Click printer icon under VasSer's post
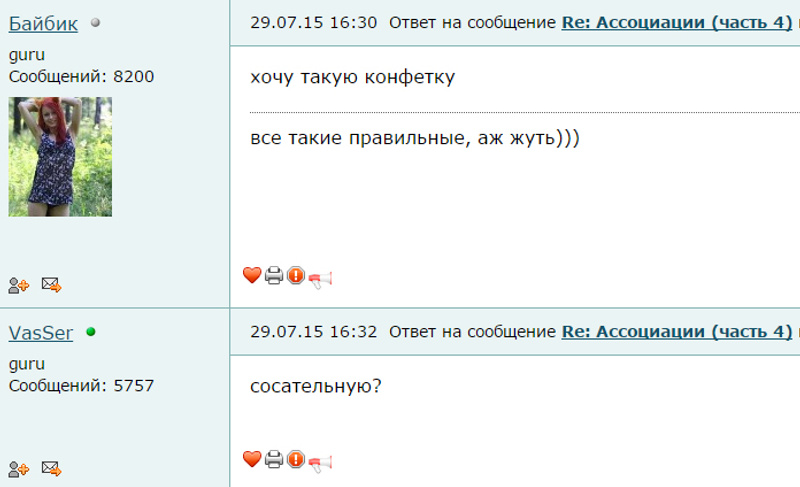Screen dimensions: 800x487 pos(274,459)
